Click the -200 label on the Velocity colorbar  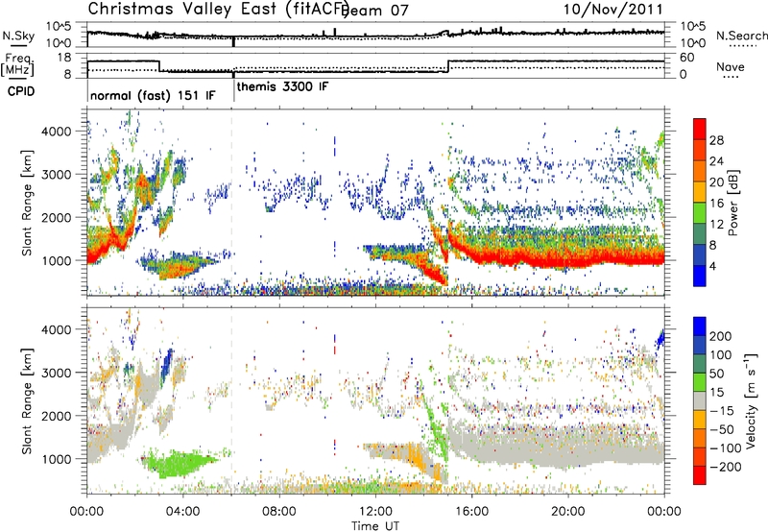pos(726,467)
